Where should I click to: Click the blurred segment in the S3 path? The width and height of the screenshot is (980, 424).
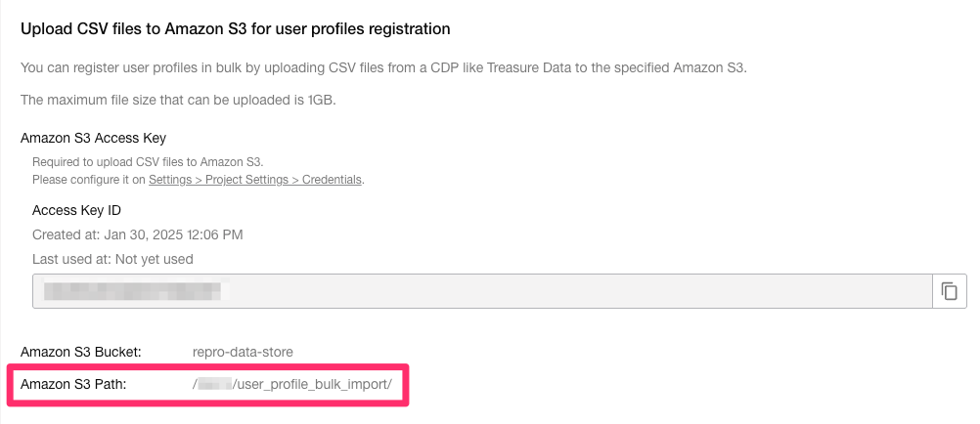coord(214,385)
